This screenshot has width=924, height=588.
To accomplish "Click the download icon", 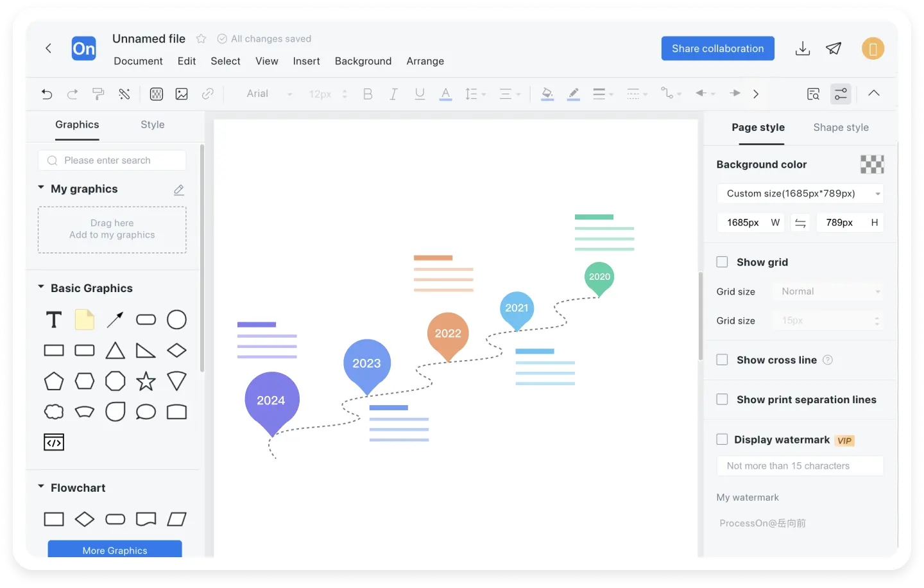I will coord(802,49).
